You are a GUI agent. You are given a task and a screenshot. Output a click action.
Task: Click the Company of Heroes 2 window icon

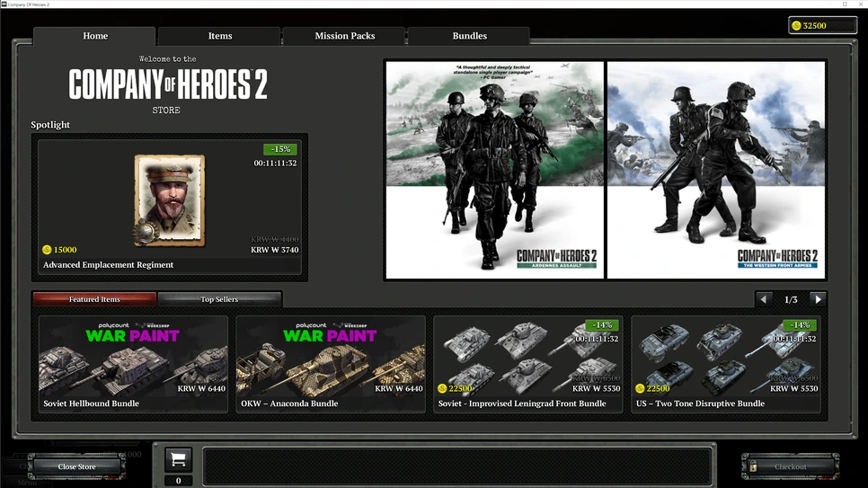(4, 4)
